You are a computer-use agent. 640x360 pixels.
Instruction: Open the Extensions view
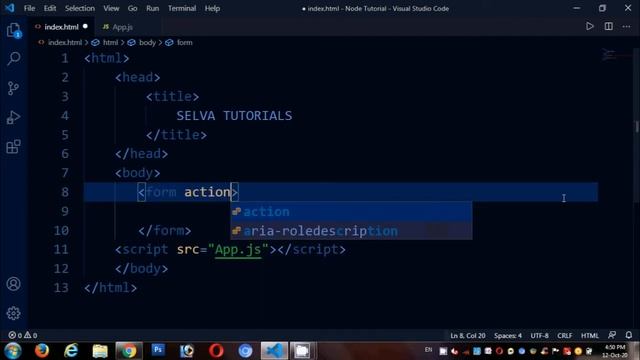click(13, 147)
